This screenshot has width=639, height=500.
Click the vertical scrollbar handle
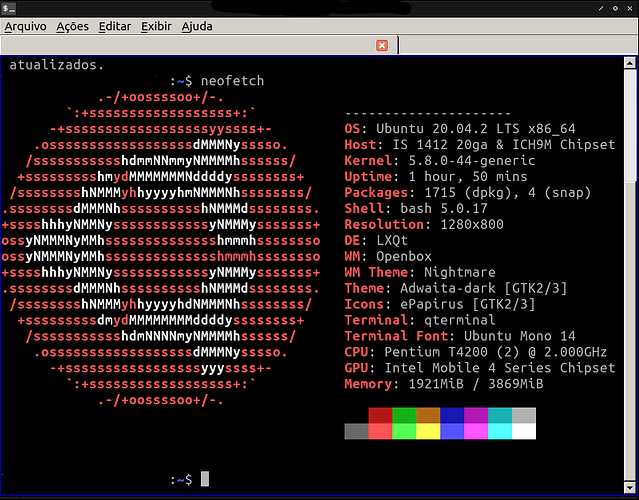click(x=630, y=124)
